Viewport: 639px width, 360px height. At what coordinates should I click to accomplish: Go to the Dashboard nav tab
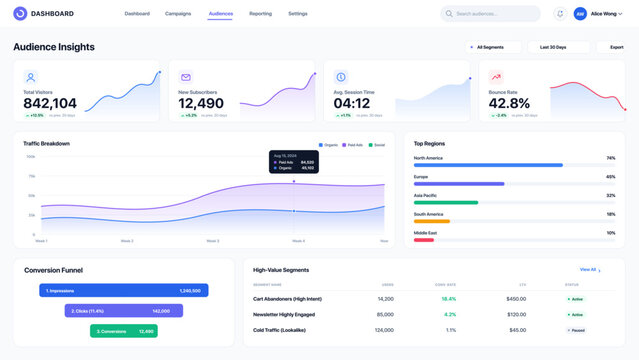pyautogui.click(x=137, y=14)
